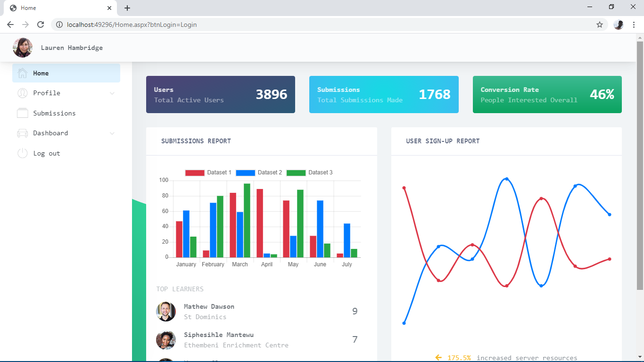The height and width of the screenshot is (362, 644).
Task: Open Submissions in the sidebar
Action: pyautogui.click(x=66, y=113)
